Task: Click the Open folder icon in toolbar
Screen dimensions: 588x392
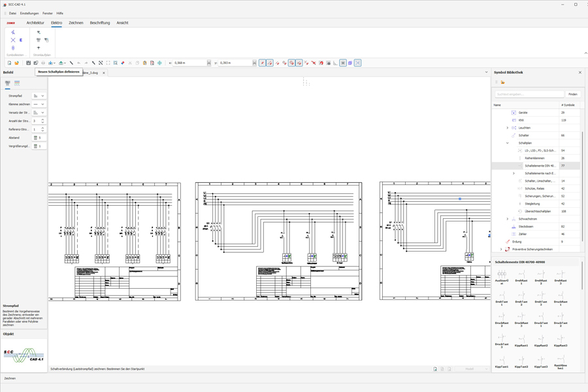Action: pyautogui.click(x=16, y=63)
